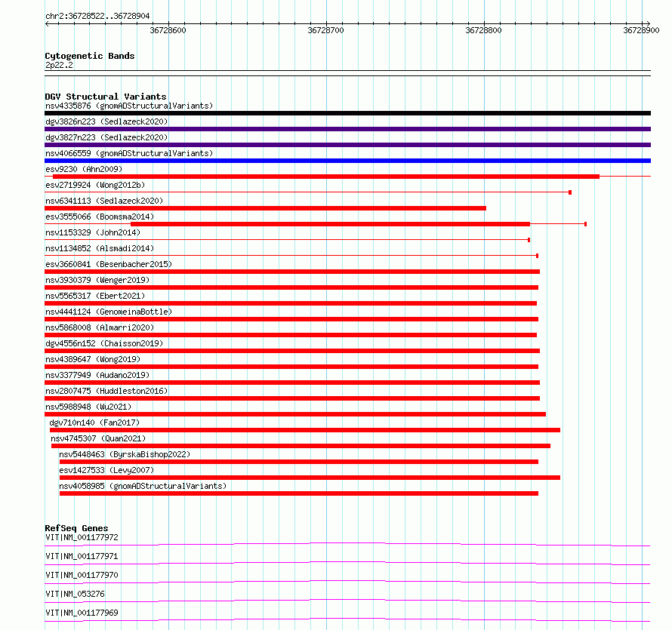Open nsv3930379 Wenger2019 label
The image size is (672, 630).
[x=97, y=280]
